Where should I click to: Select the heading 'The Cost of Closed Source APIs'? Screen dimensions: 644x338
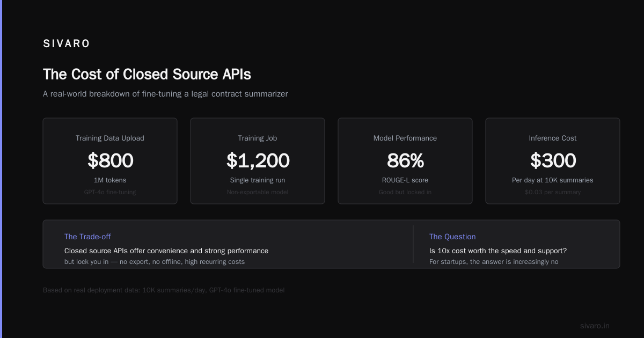(147, 74)
